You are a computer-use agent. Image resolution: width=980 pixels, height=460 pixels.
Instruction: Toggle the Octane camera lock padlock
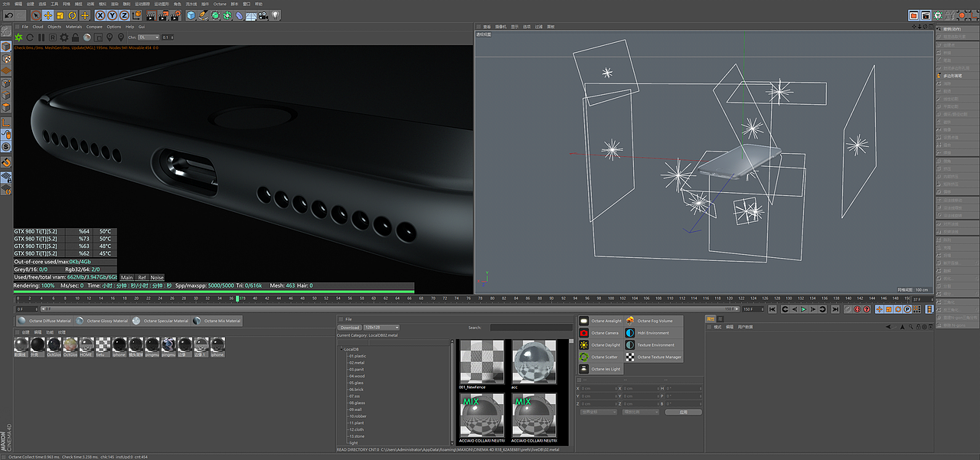coord(75,38)
